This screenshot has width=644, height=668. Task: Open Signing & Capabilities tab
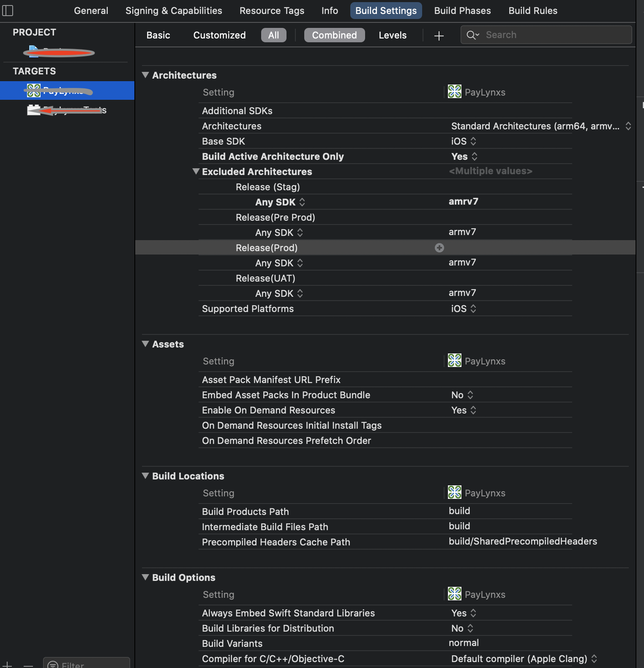[x=174, y=11]
